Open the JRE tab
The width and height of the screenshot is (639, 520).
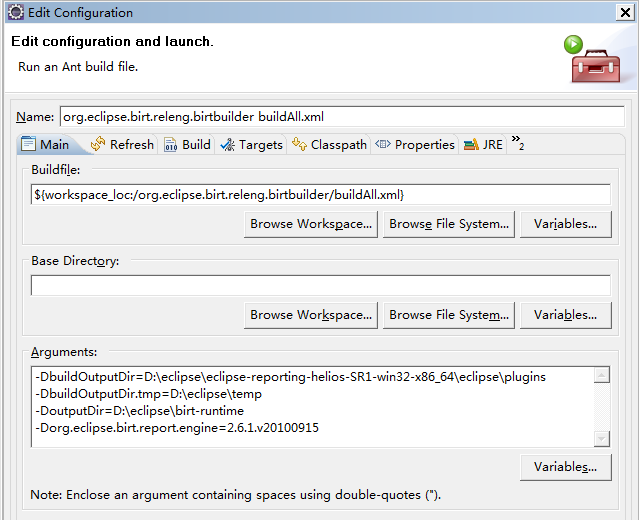483,144
